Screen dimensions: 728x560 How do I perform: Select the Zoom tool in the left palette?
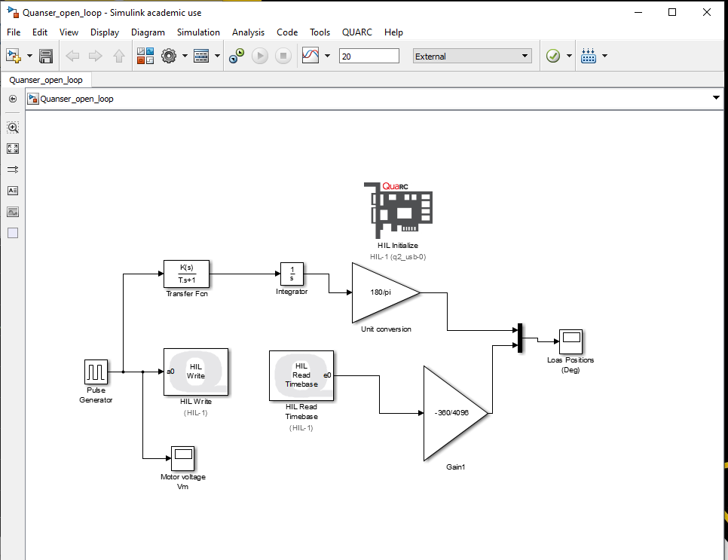(x=12, y=127)
